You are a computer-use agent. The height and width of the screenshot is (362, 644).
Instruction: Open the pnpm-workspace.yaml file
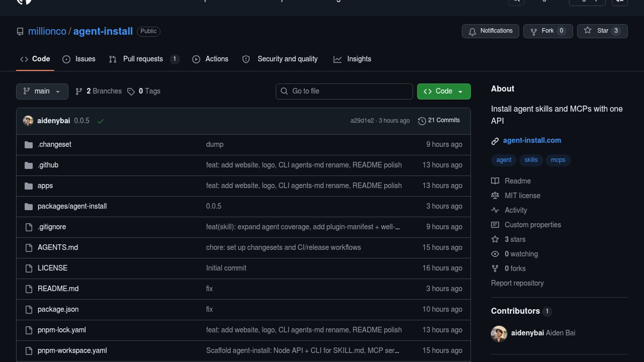coord(72,351)
